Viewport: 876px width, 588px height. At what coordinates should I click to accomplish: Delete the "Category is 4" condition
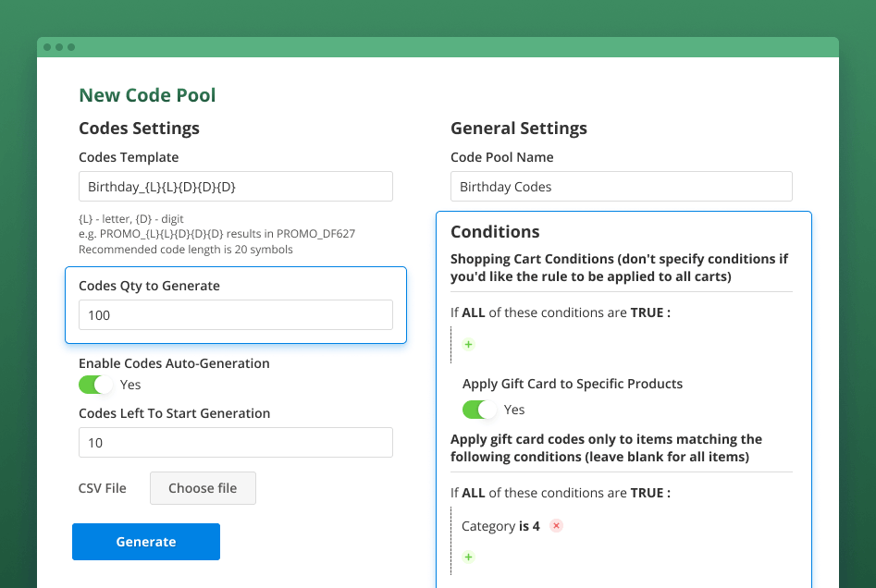(x=555, y=525)
